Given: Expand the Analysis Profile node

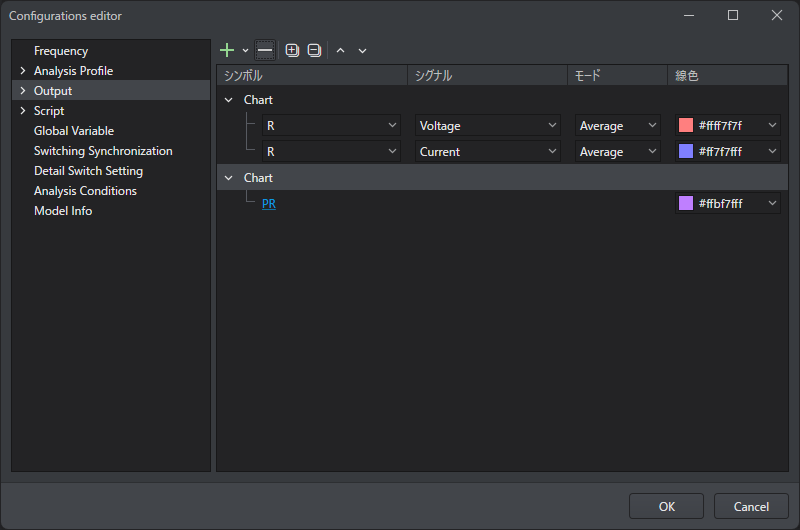Looking at the screenshot, I should [22, 71].
